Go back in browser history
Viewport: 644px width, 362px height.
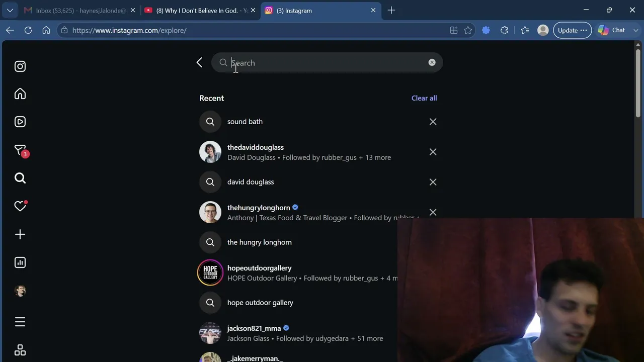10,30
